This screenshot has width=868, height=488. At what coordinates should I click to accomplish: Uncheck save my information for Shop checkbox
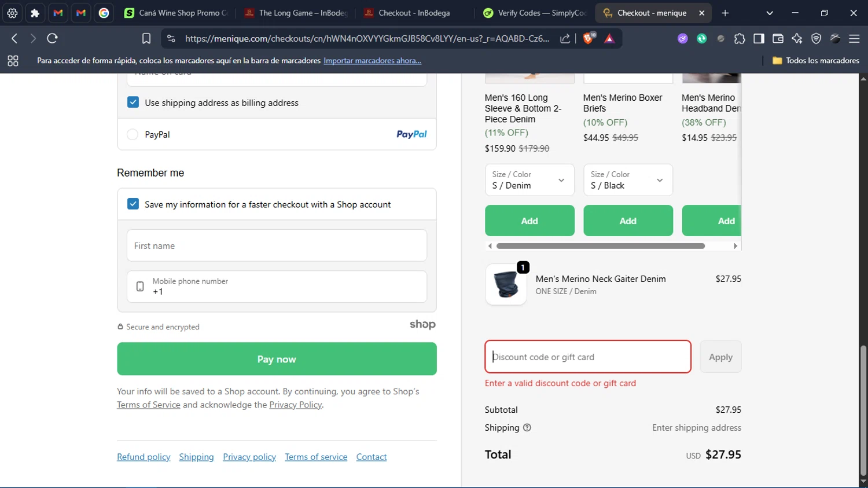coord(133,204)
